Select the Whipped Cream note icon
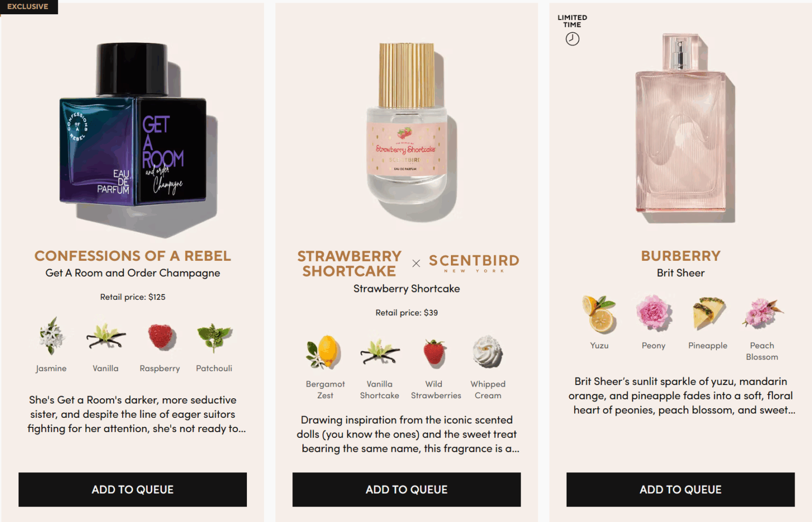 click(487, 352)
